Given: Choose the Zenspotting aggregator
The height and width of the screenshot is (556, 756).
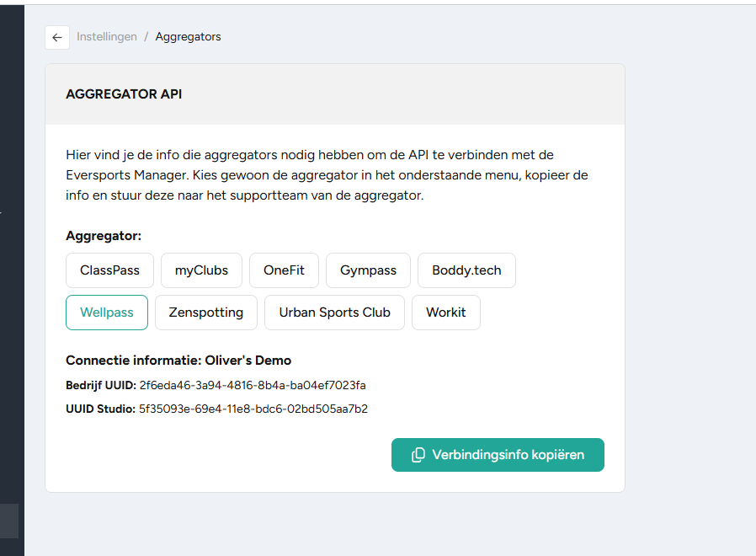Looking at the screenshot, I should (206, 313).
